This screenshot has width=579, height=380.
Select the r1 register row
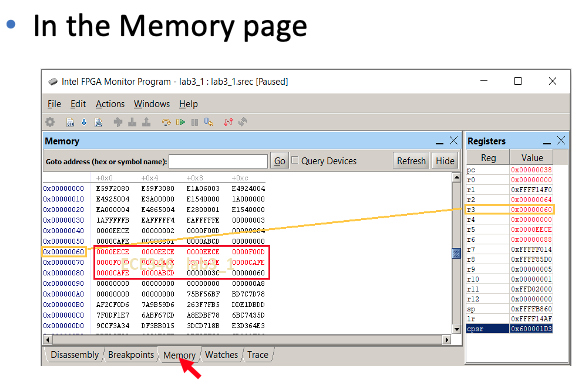[510, 189]
